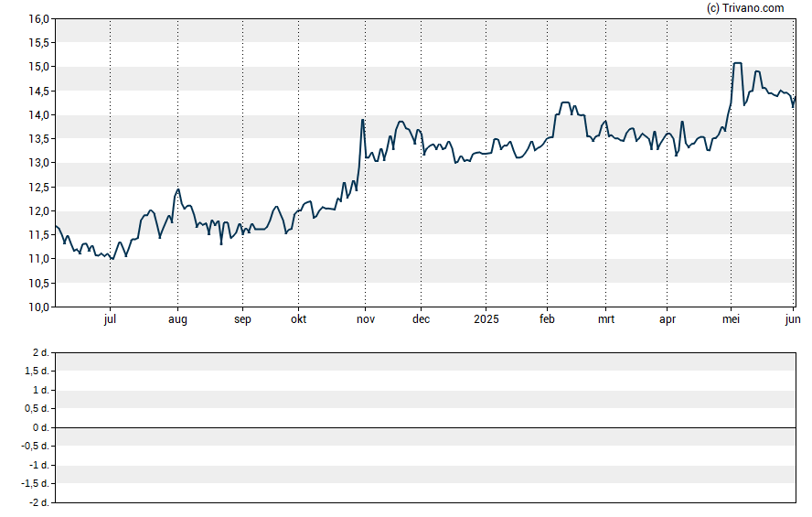
Task: Click the 11,0 price axis value
Action: tap(38, 259)
